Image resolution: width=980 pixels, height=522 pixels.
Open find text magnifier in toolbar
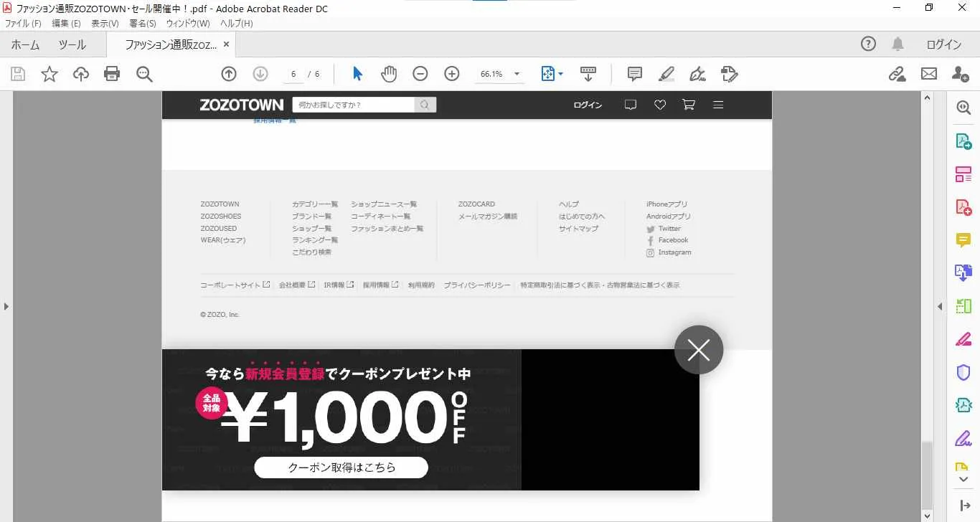pyautogui.click(x=144, y=74)
